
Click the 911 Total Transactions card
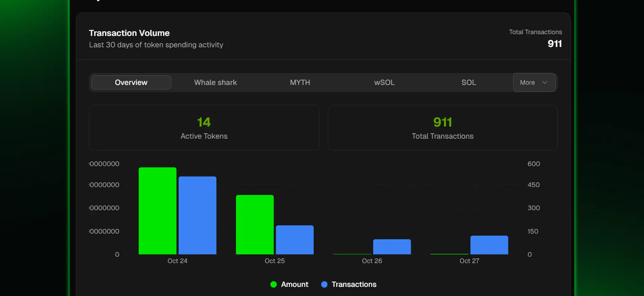click(442, 128)
